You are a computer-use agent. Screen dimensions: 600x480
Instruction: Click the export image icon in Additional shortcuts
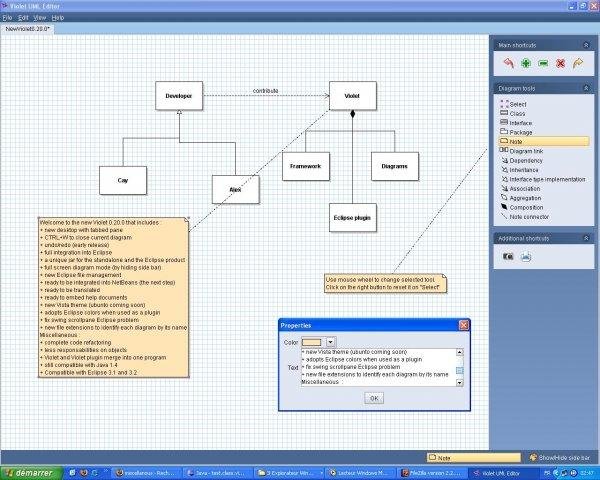click(x=526, y=256)
